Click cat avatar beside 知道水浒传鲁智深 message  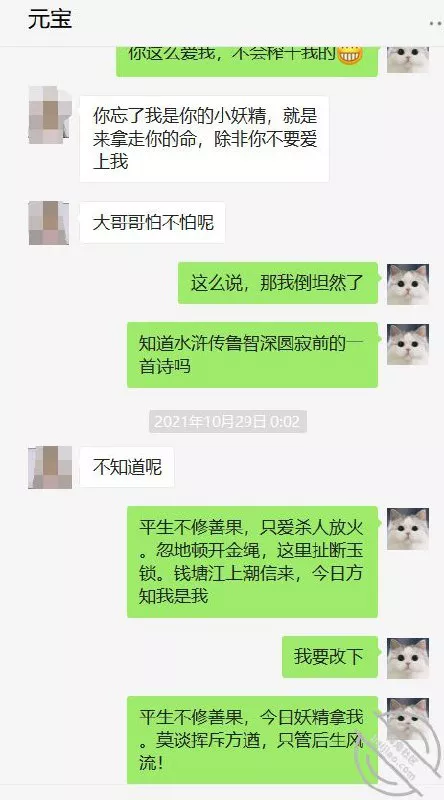[x=407, y=344]
